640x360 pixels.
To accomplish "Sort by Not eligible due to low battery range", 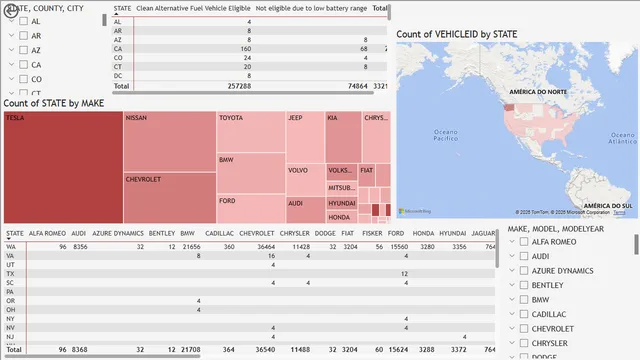I will 311,8.
